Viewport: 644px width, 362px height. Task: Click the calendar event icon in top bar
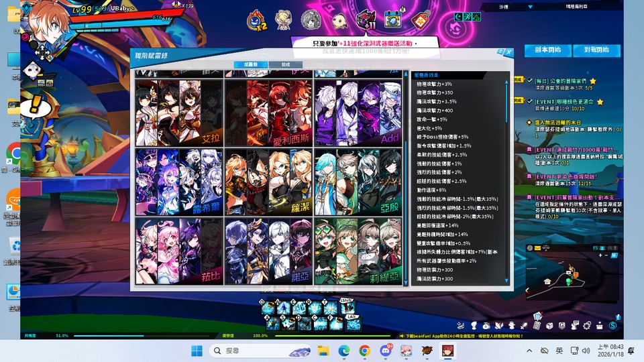pos(392,19)
